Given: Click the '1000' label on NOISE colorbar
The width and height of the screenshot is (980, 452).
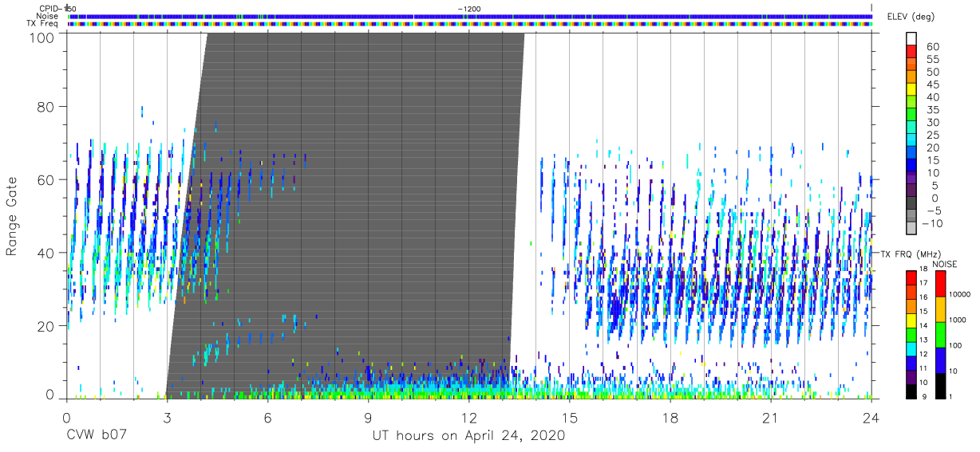Looking at the screenshot, I should pyautogui.click(x=958, y=320).
